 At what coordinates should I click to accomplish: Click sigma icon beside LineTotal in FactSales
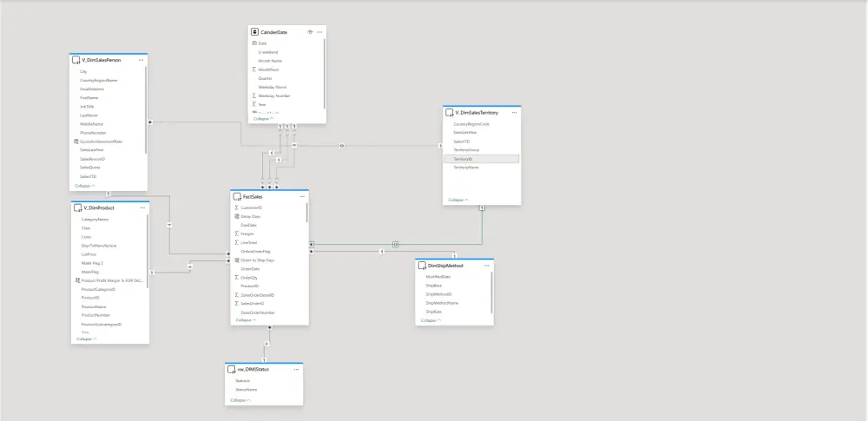click(x=237, y=243)
